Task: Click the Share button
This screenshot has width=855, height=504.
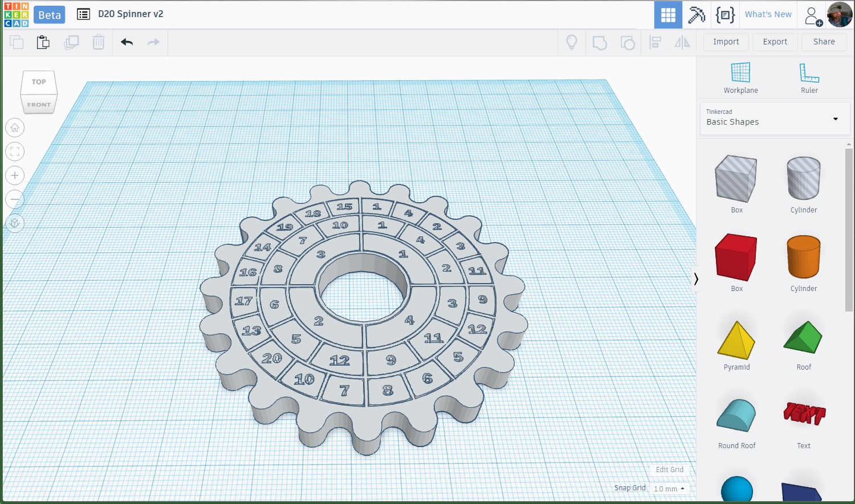Action: pyautogui.click(x=824, y=42)
